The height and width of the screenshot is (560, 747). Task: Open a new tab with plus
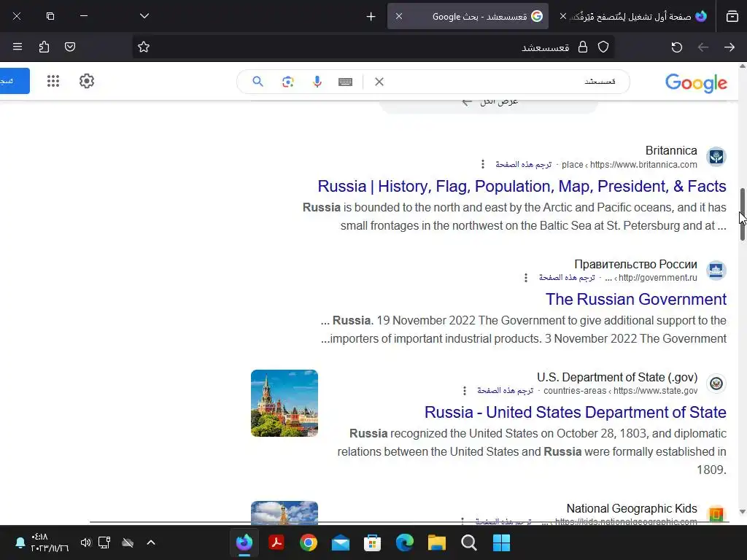pos(371,17)
